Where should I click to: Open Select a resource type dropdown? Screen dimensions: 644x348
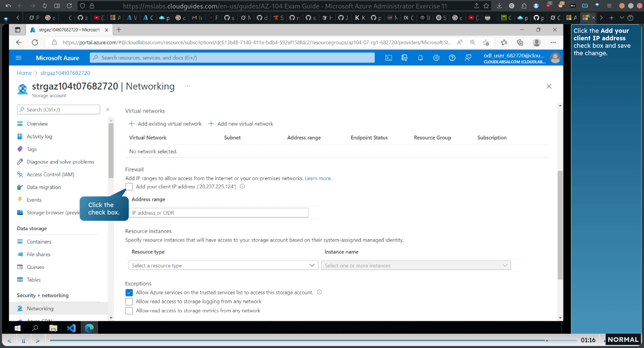tap(223, 265)
